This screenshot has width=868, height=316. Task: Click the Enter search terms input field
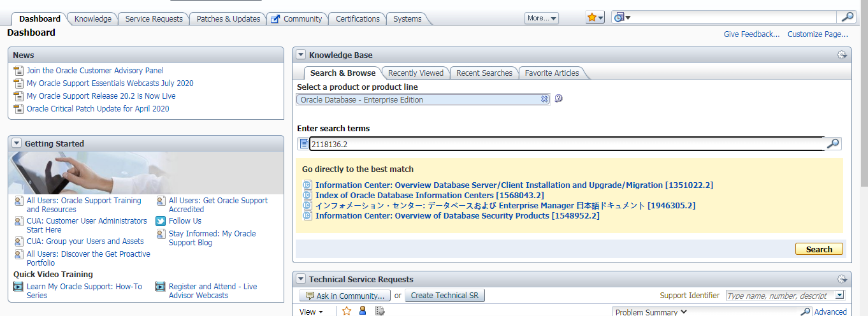pos(567,144)
